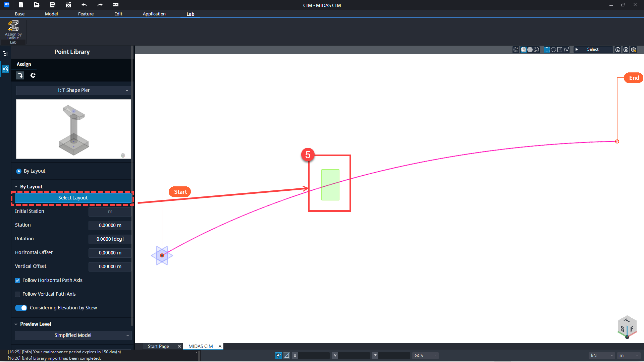Image resolution: width=644 pixels, height=362 pixels.
Task: Open the works tree panel icon
Action: [x=5, y=54]
